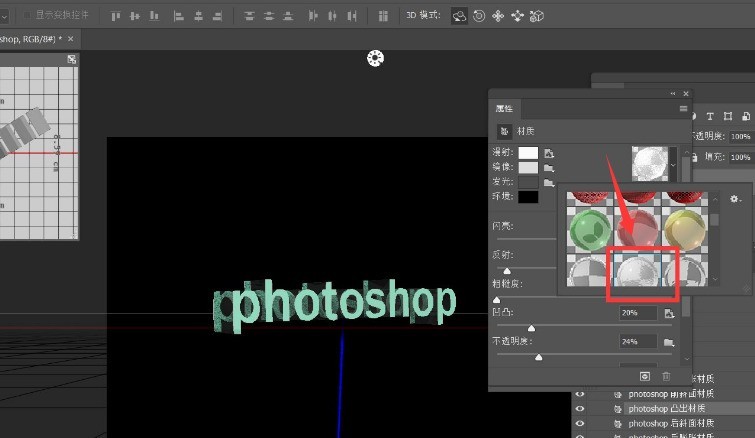
Task: Open the material presets gear menu
Action: point(735,199)
